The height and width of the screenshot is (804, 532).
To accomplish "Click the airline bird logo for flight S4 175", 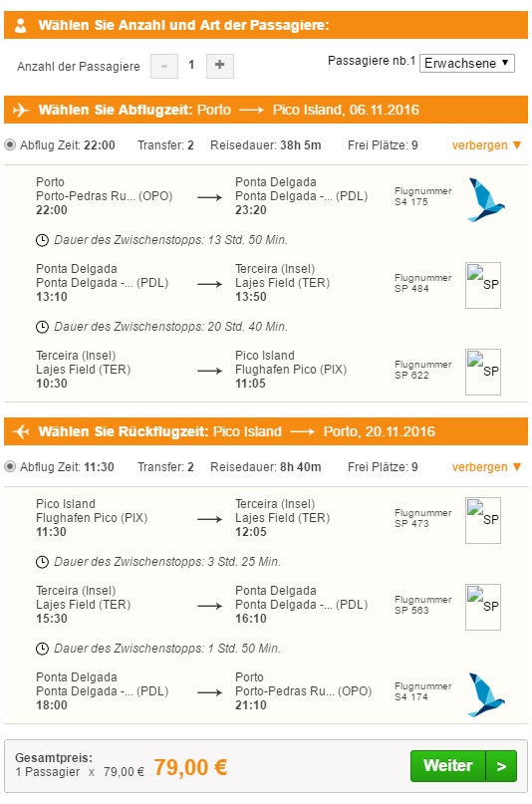I will tap(485, 199).
